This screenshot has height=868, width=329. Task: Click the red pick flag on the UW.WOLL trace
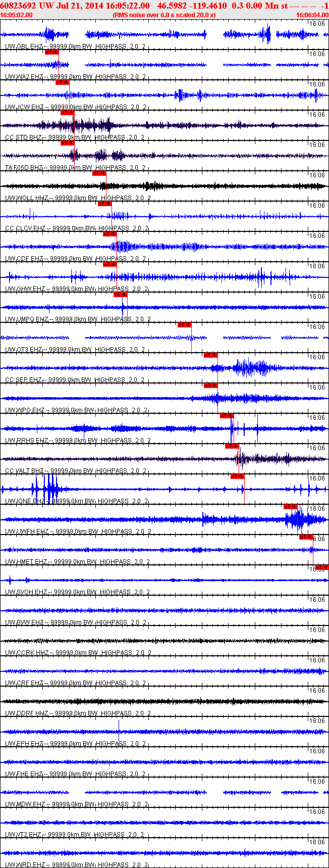point(99,173)
